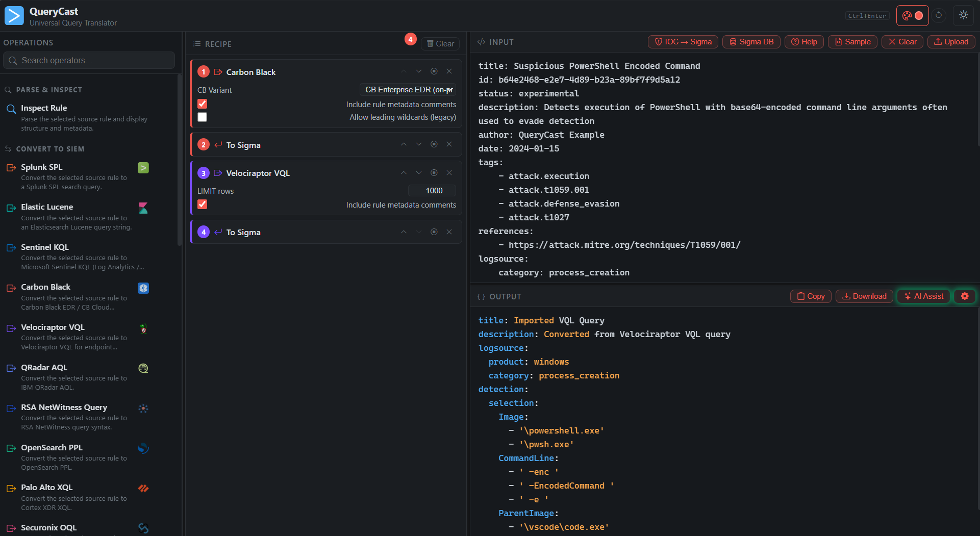This screenshot has width=980, height=536.
Task: Move step 2 To Sigma up
Action: 404,144
